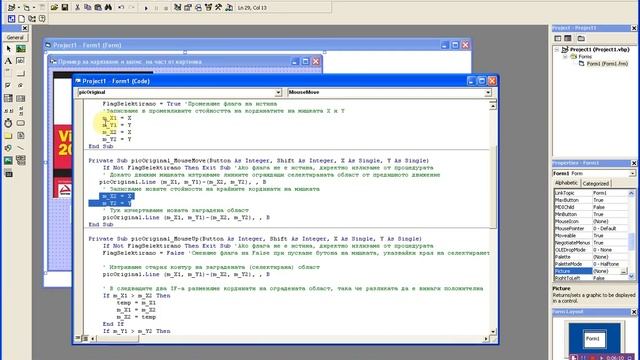Select the ListBox control in toolbox
The width and height of the screenshot is (640, 360).
[20, 98]
